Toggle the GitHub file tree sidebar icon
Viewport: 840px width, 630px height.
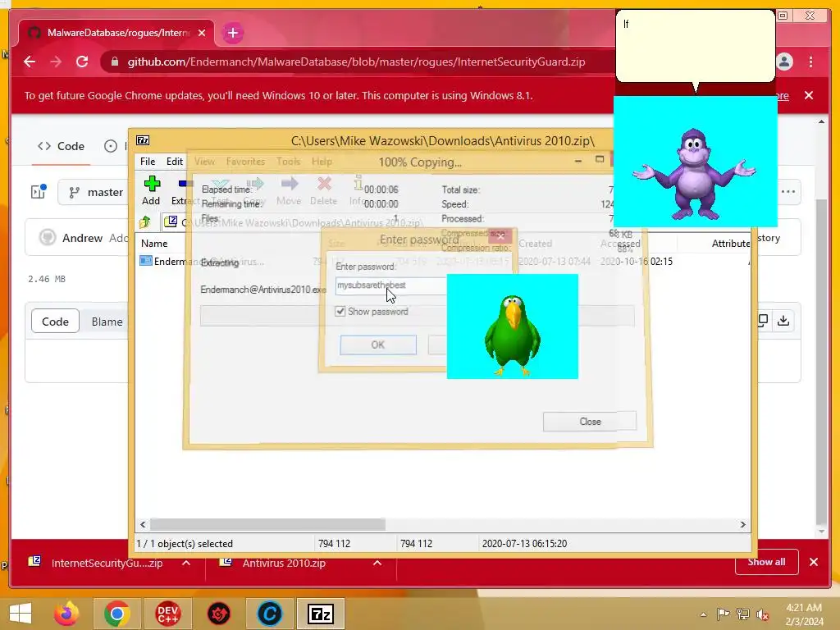[x=38, y=192]
